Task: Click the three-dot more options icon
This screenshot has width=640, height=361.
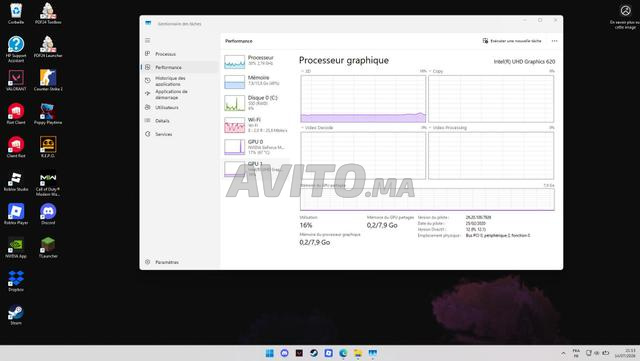Action: [x=554, y=41]
